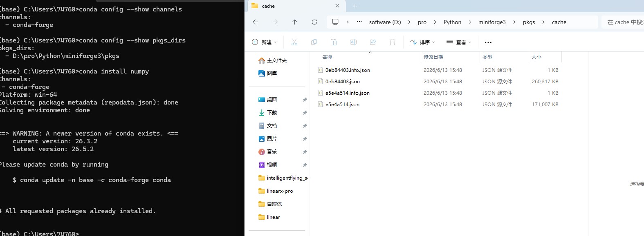Screen dimensions: 644x236
Task: Open a new tab with plus button
Action: click(x=355, y=6)
